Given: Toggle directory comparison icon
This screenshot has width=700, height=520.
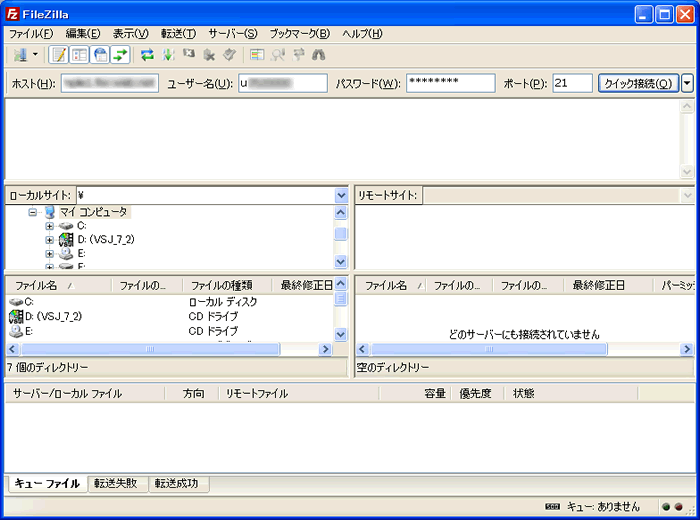Looking at the screenshot, I should click(x=278, y=55).
